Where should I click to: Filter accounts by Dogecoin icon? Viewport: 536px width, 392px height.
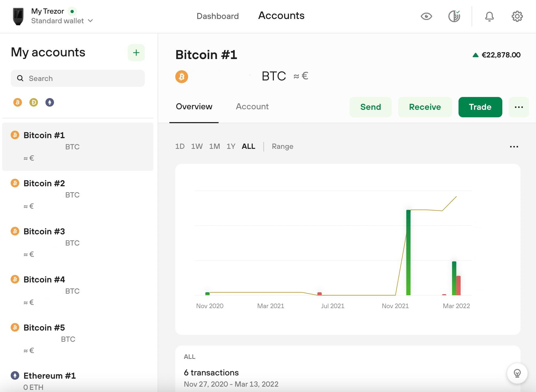[x=34, y=102]
